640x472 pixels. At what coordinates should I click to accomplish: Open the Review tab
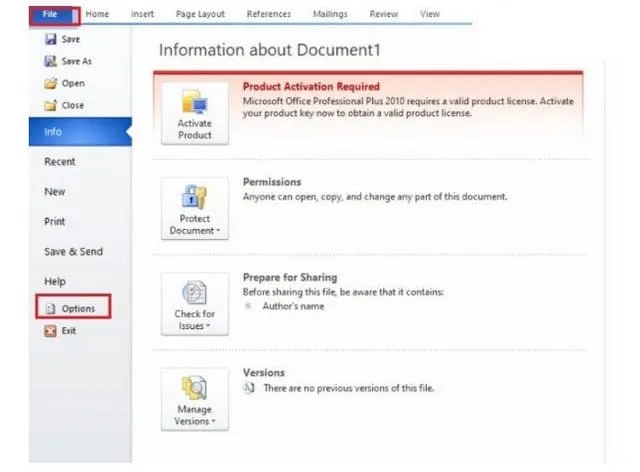pyautogui.click(x=383, y=14)
